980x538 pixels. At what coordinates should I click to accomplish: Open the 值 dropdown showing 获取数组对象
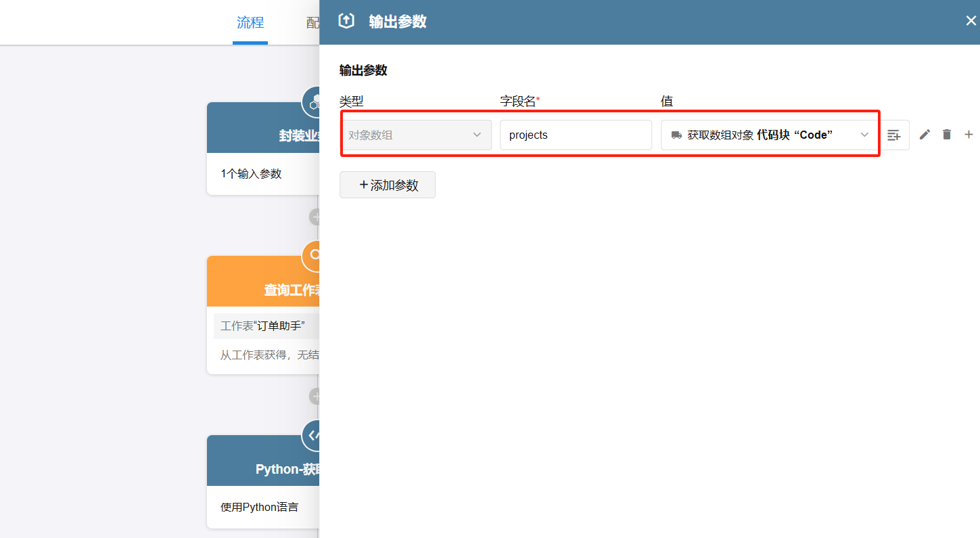(x=769, y=135)
